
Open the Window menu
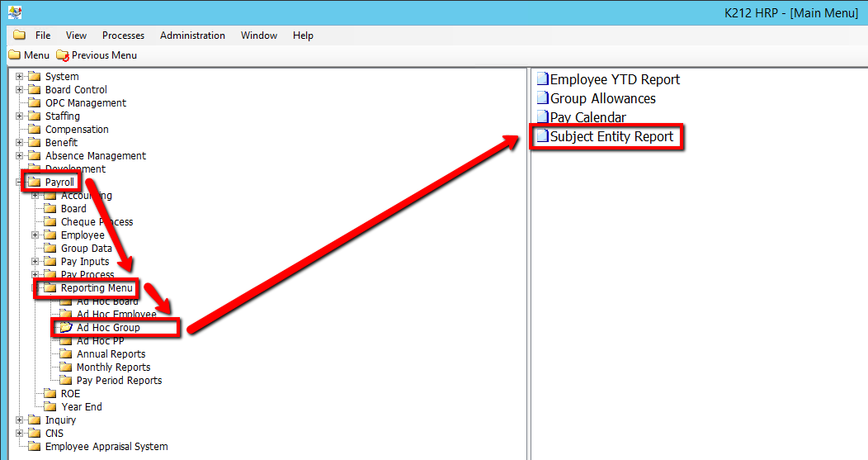point(259,36)
